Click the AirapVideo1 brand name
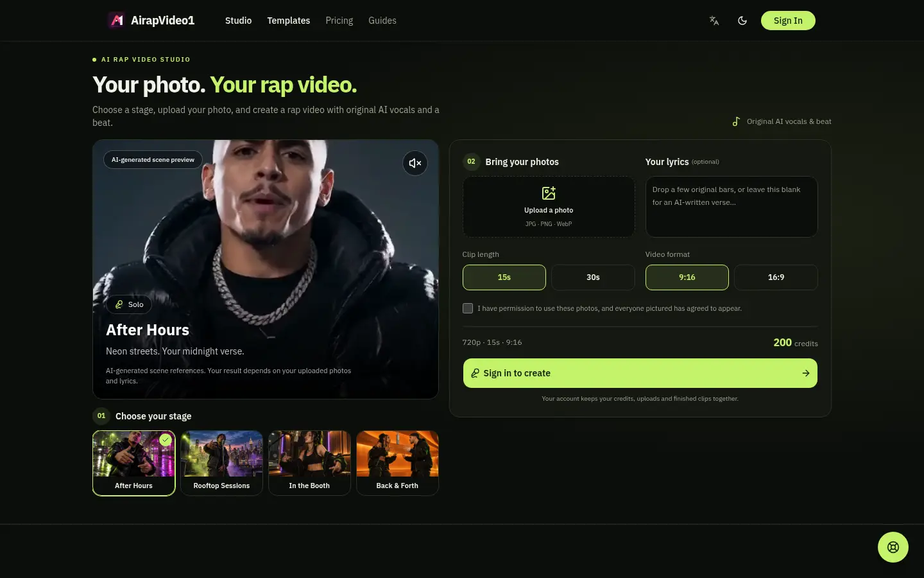The image size is (924, 578). tap(163, 21)
